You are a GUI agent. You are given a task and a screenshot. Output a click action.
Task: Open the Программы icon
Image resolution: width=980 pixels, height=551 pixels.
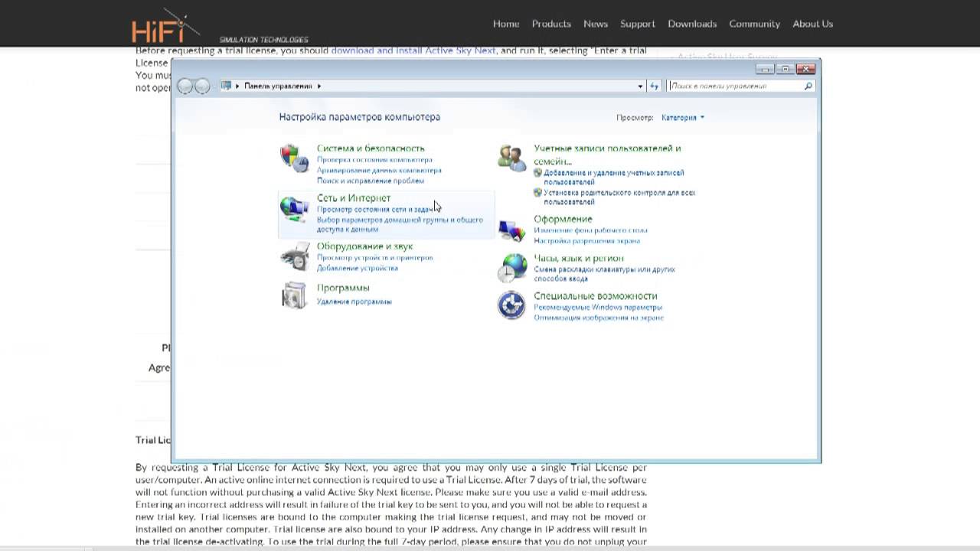pyautogui.click(x=294, y=295)
